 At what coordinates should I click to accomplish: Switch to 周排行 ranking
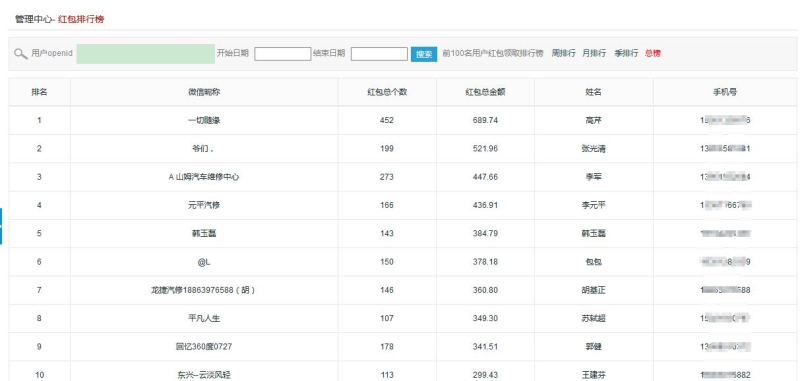(564, 53)
